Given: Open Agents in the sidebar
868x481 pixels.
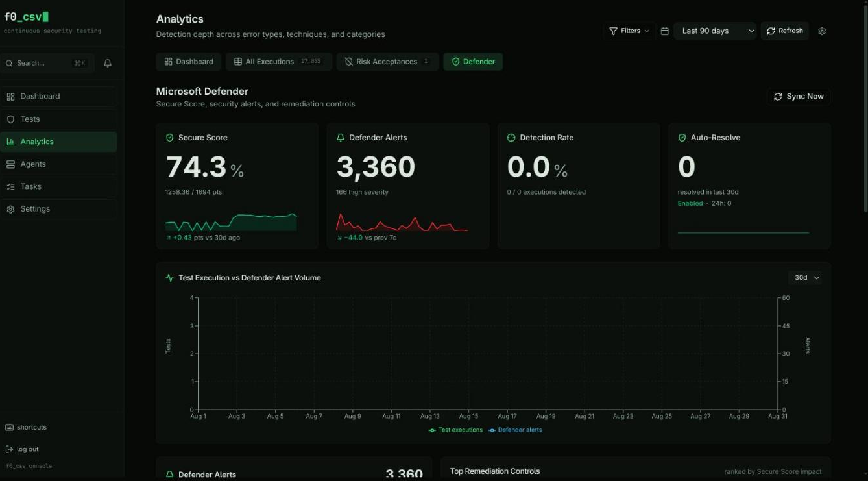Looking at the screenshot, I should (59, 164).
